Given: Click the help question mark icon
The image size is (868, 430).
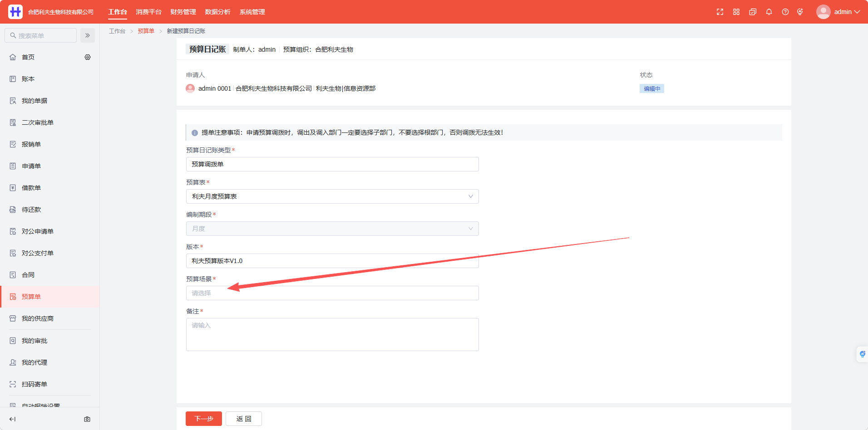Looking at the screenshot, I should point(785,12).
